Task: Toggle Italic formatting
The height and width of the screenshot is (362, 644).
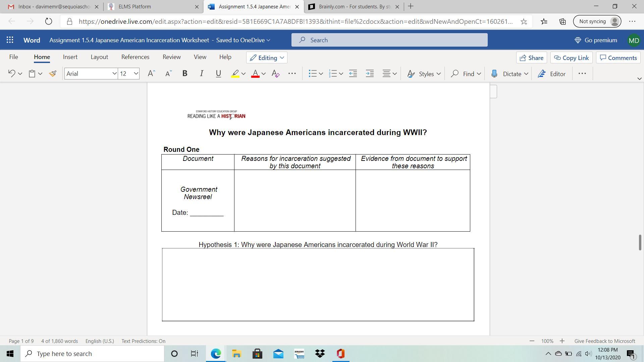Action: pos(201,74)
